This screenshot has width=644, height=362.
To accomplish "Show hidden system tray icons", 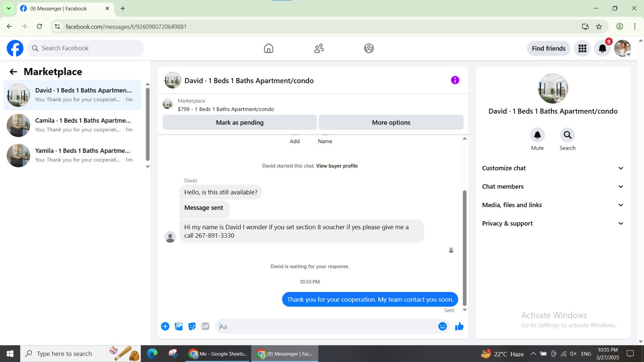I will [533, 354].
